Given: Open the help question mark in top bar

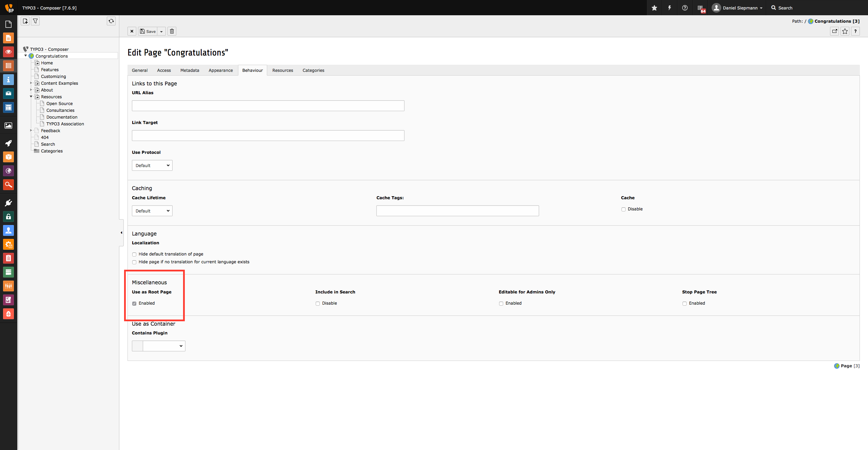Looking at the screenshot, I should click(685, 8).
